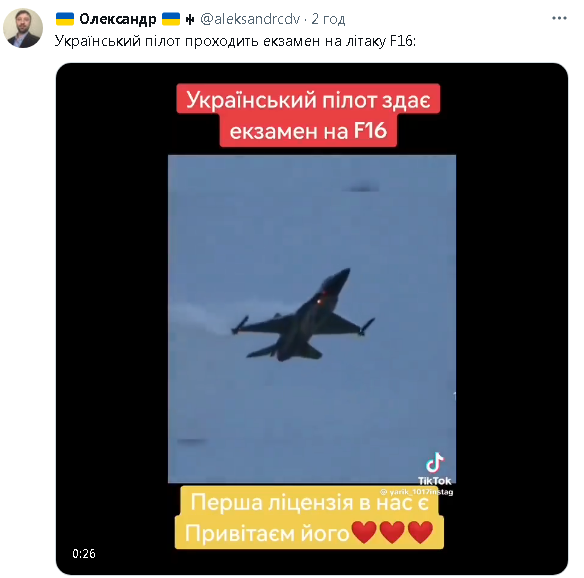This screenshot has height=578, width=584.
Task: Click the Ukrainian flag emoji after the name
Action: tap(171, 19)
